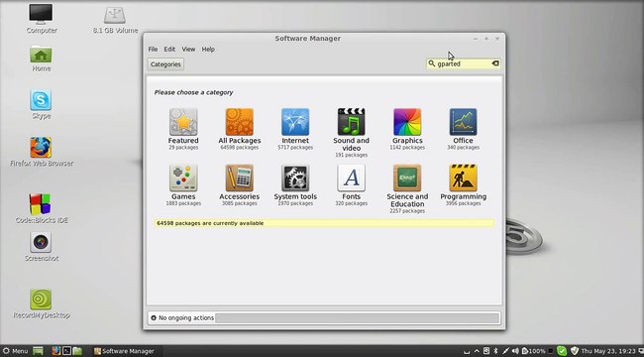This screenshot has height=357, width=644.
Task: Close the Software Manager window
Action: pos(497,39)
